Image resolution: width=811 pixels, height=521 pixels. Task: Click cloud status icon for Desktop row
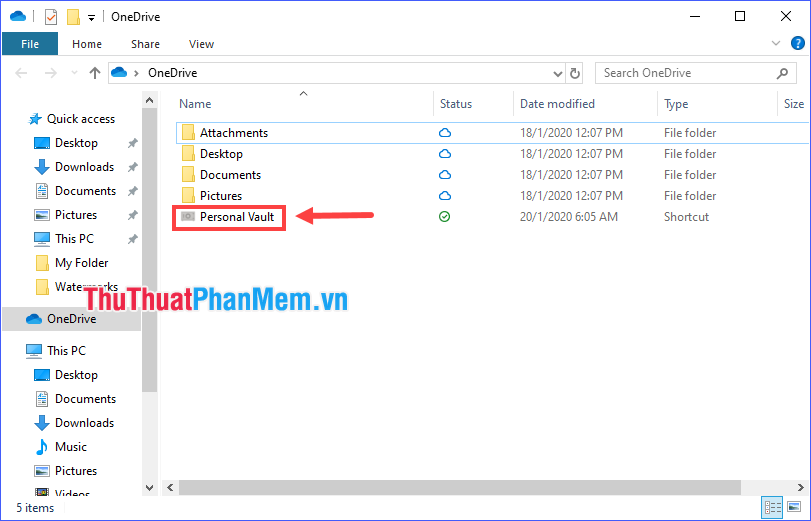tap(445, 154)
